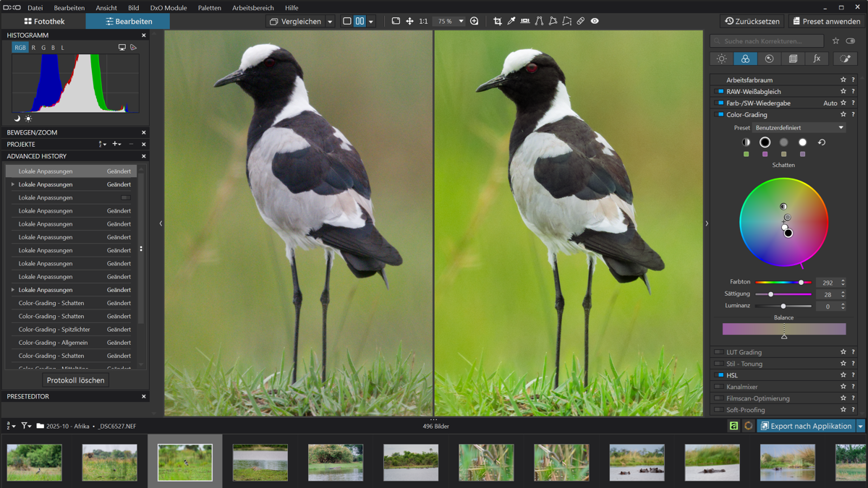
Task: Click the zoom-in magnifier icon
Action: [x=475, y=22]
